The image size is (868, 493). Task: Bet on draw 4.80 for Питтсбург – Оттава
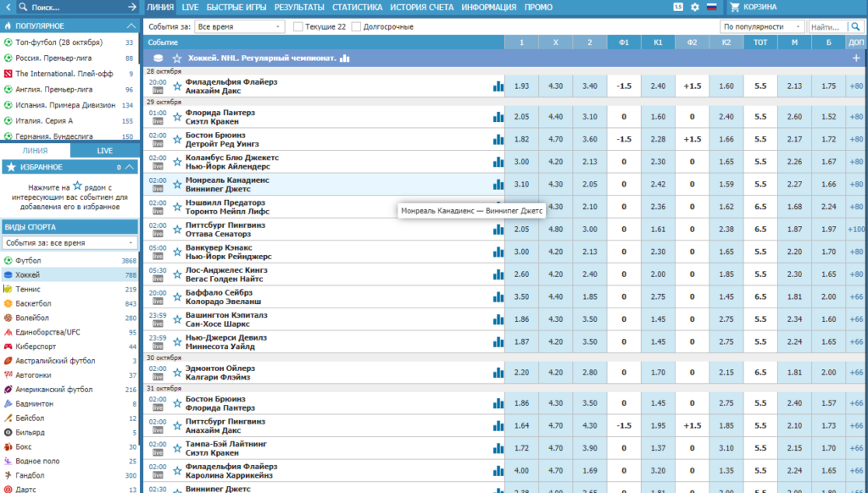tap(555, 230)
